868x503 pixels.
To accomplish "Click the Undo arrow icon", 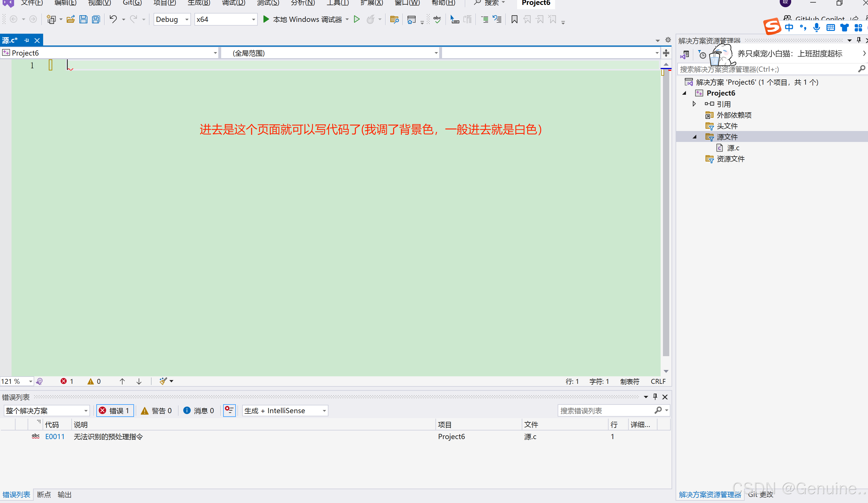I will tap(113, 19).
